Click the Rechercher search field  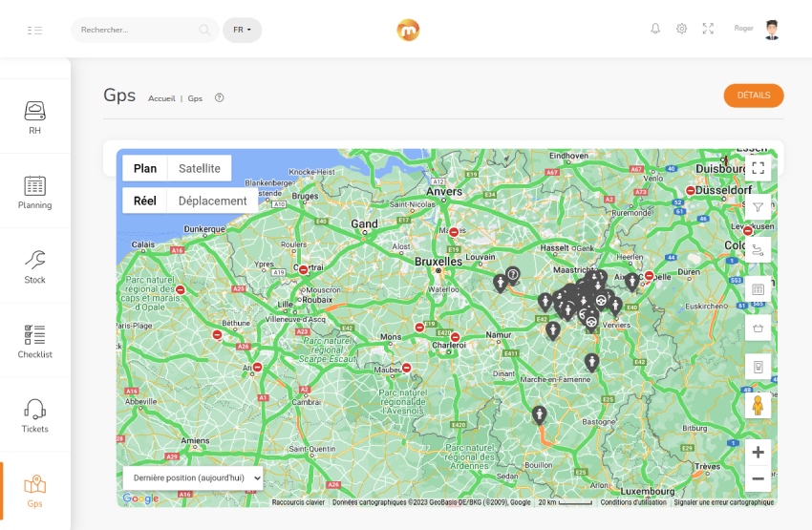click(137, 30)
